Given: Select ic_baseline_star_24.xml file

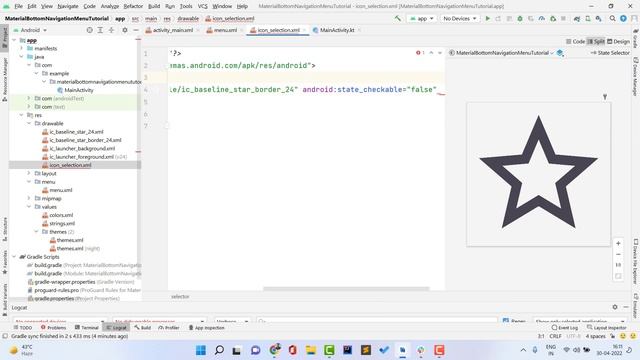Looking at the screenshot, I should (76, 132).
